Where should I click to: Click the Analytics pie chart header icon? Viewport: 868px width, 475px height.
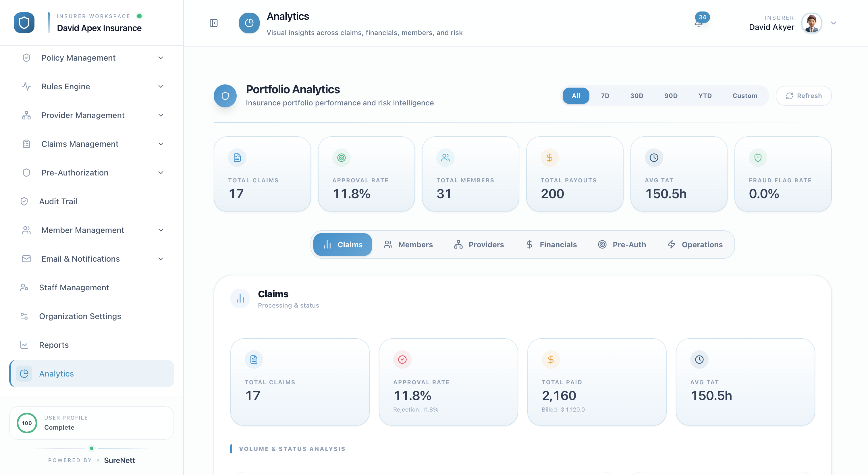(249, 23)
